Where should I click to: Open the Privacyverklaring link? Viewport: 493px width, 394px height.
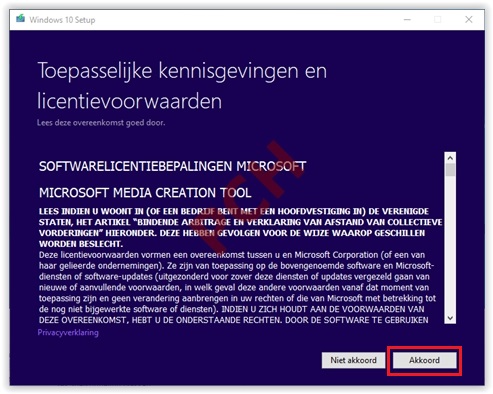68,333
